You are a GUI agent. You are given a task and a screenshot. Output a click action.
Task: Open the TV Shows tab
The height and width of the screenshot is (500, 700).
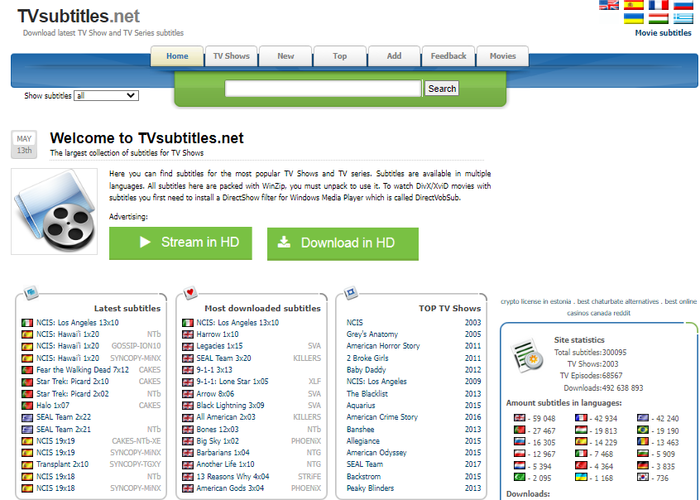coord(231,56)
